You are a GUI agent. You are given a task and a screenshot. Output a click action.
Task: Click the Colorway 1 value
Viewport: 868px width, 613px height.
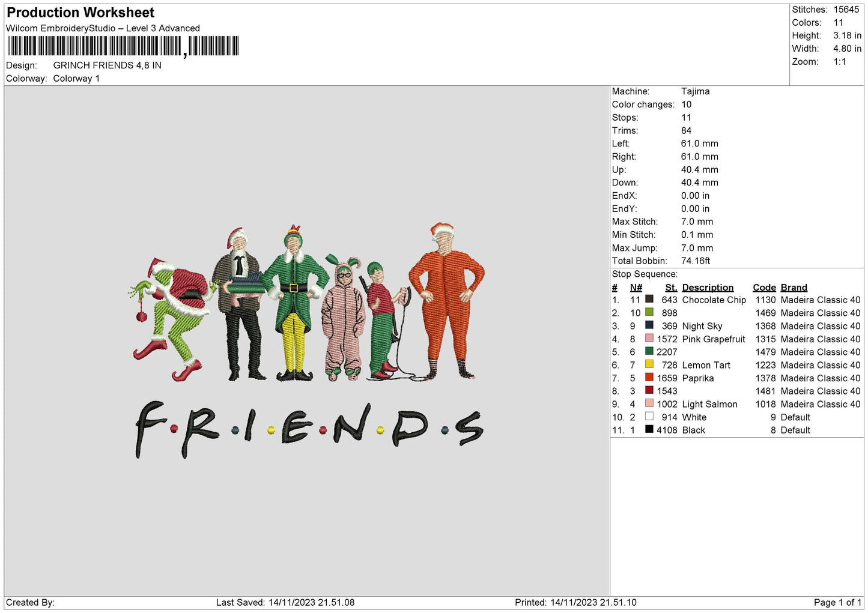[76, 79]
